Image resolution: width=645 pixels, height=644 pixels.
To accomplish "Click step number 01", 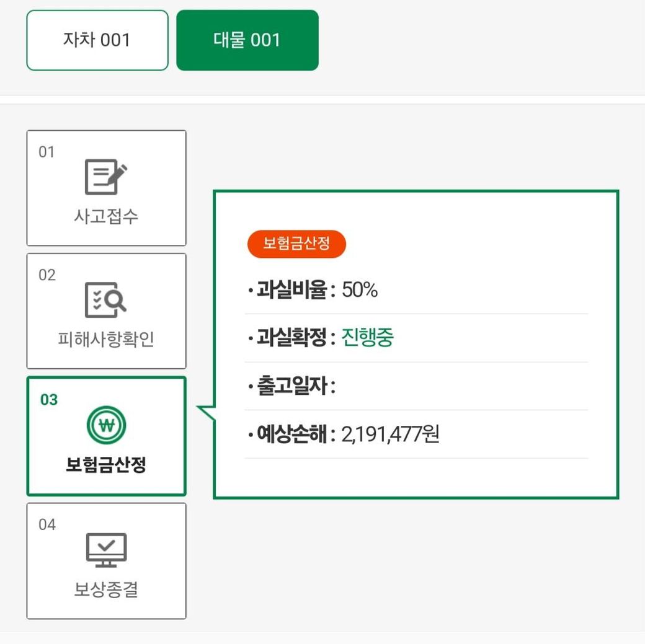I will click(47, 152).
